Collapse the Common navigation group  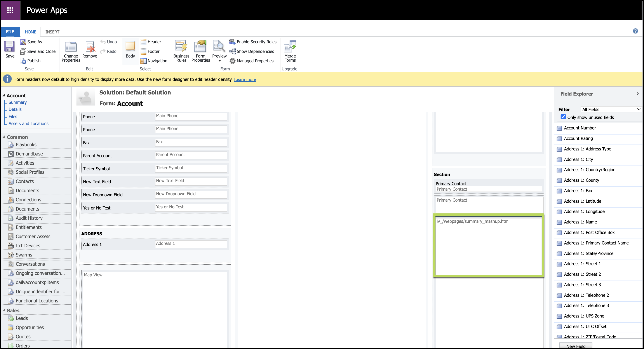point(4,137)
